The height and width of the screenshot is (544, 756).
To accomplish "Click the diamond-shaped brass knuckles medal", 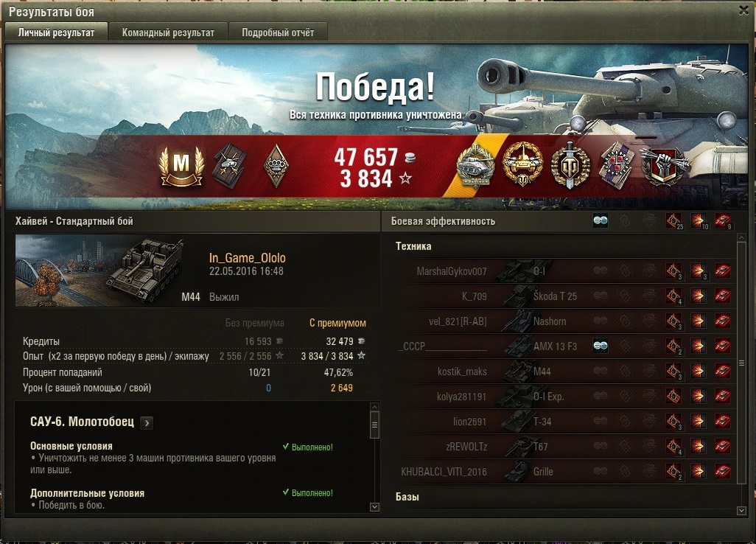I will tap(276, 166).
